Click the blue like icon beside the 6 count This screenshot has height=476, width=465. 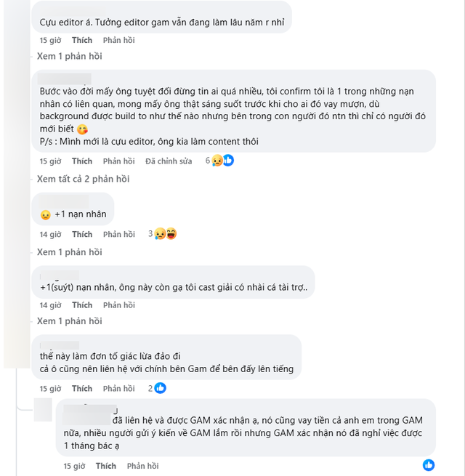(227, 161)
